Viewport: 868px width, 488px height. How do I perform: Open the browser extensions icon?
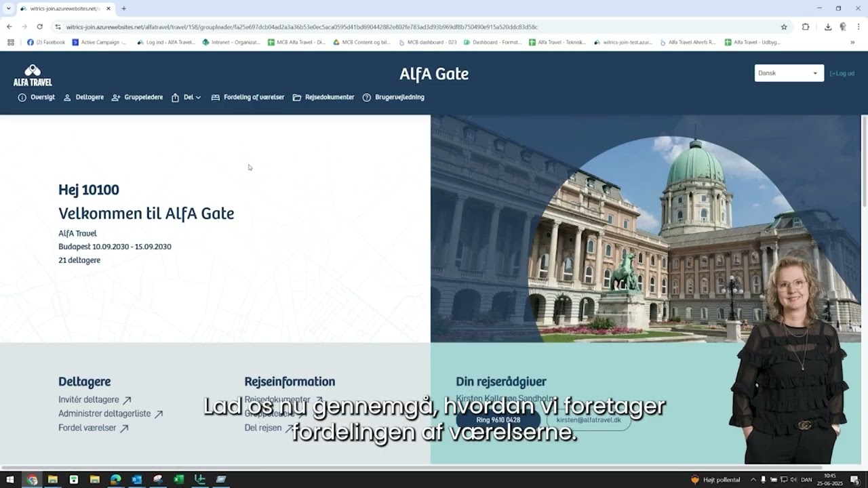806,27
